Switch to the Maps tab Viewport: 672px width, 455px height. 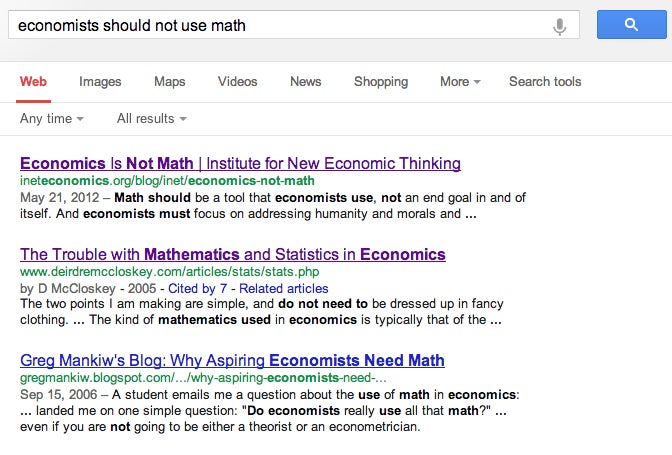click(x=170, y=81)
